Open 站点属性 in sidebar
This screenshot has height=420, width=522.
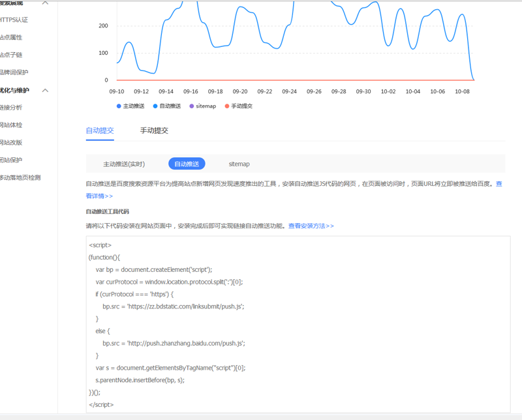10,37
